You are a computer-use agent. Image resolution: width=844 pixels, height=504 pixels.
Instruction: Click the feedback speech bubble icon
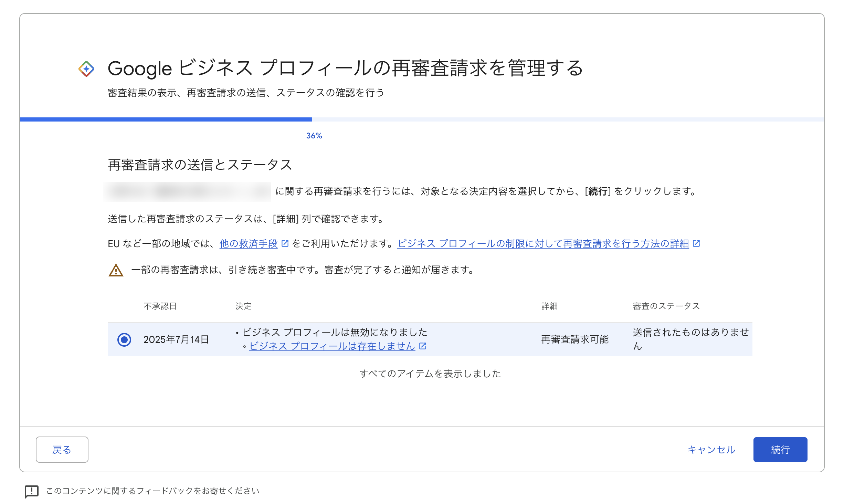click(x=32, y=491)
